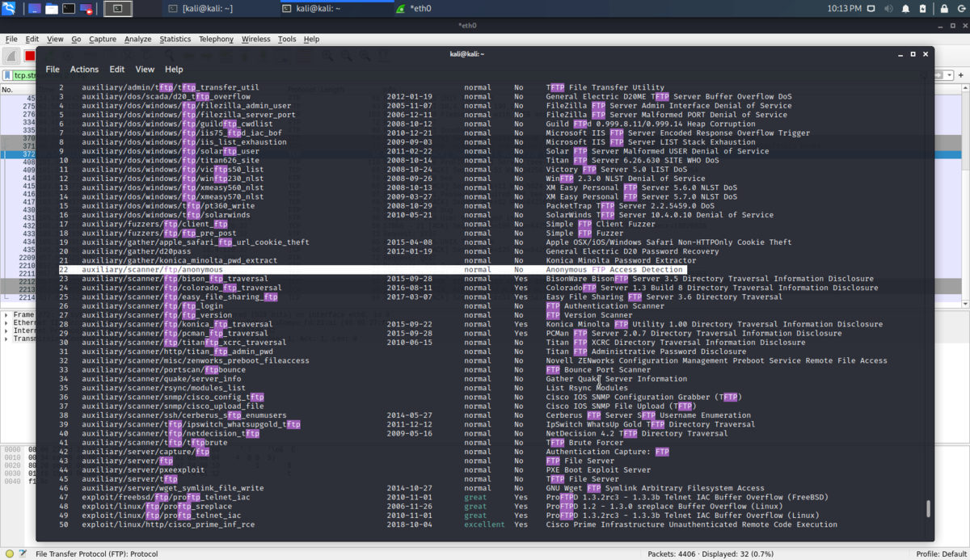Image resolution: width=970 pixels, height=560 pixels.
Task: Click the clock showing 10:13 PM
Action: [844, 9]
